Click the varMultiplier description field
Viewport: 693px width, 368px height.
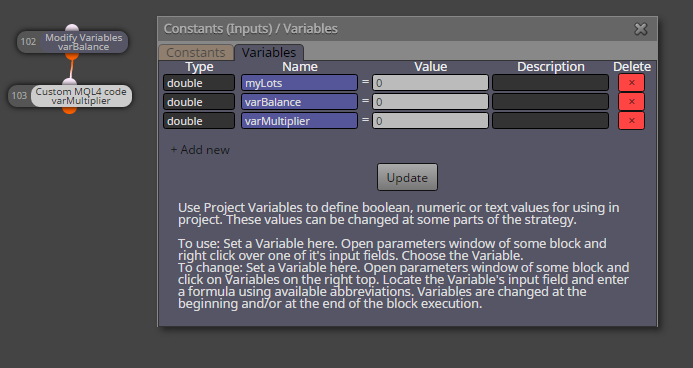point(550,121)
